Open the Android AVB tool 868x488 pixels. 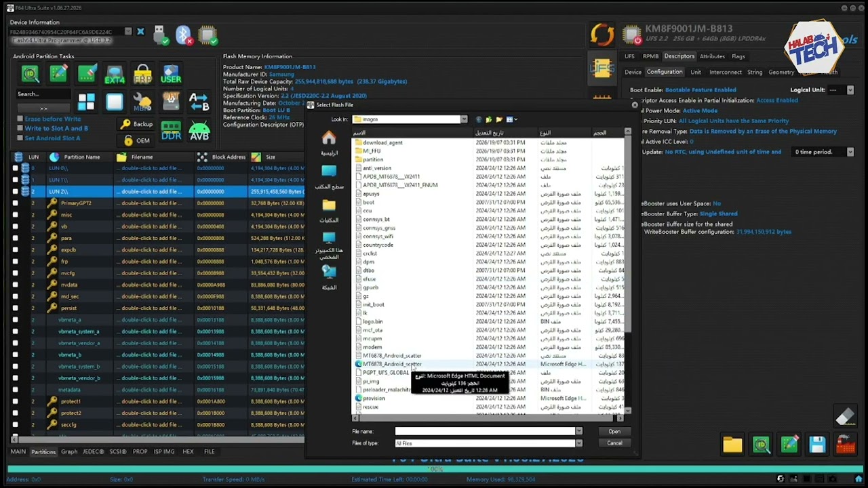(x=199, y=130)
